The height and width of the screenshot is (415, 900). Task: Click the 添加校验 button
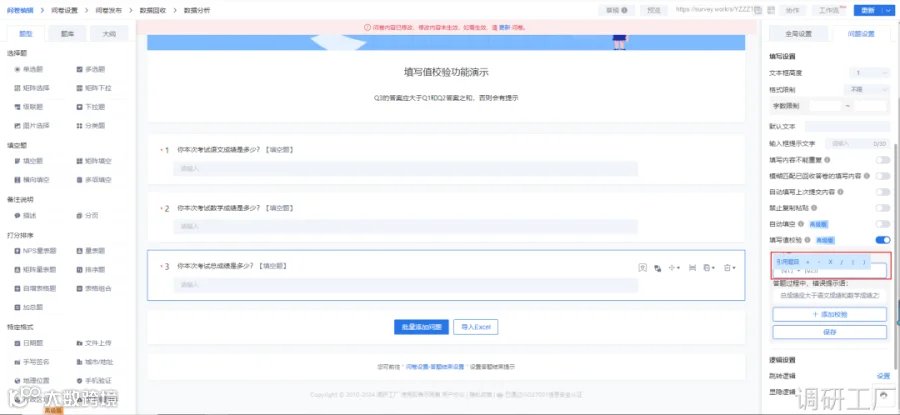tap(829, 314)
